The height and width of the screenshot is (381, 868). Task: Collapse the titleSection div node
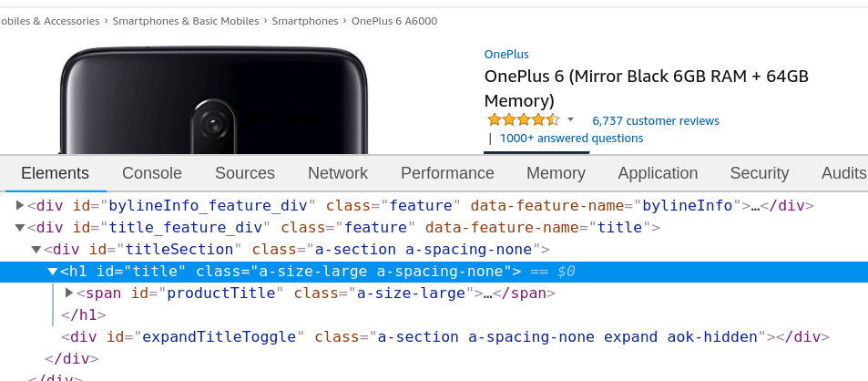point(36,249)
